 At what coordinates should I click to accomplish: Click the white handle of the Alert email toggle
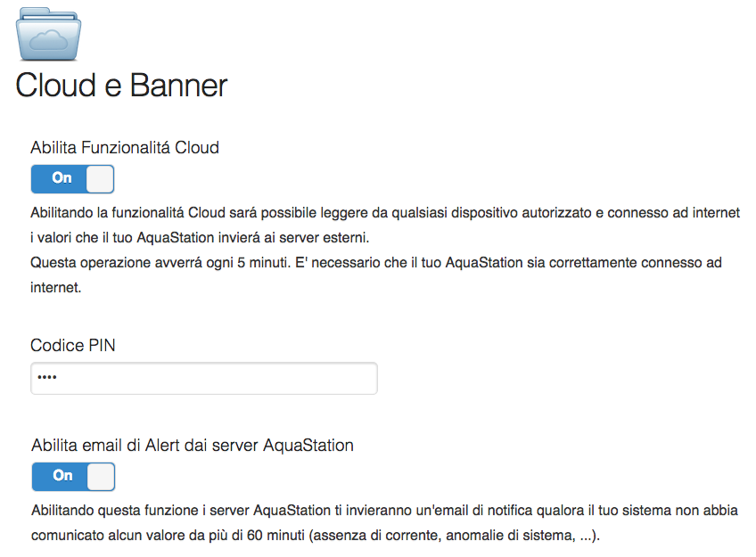click(x=101, y=477)
